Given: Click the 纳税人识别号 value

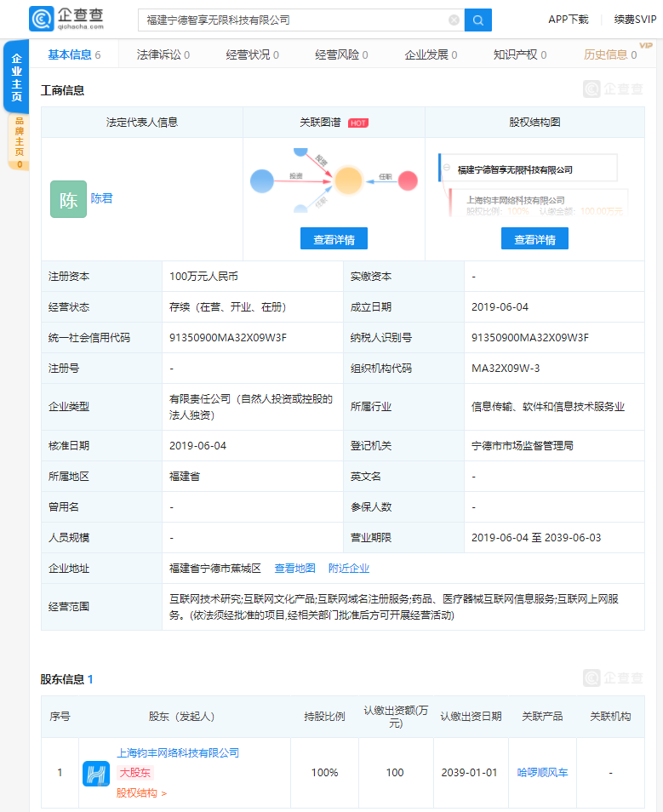Looking at the screenshot, I should coord(530,338).
